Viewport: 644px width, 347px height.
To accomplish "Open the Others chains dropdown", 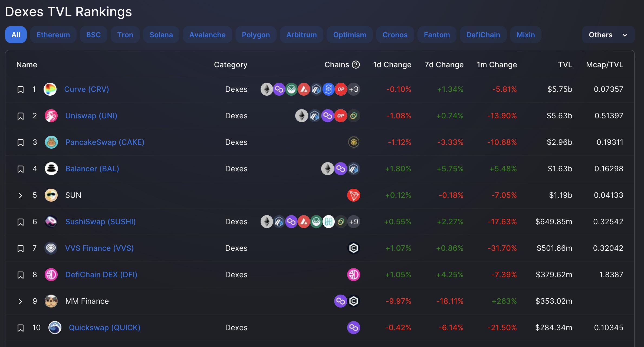I will pyautogui.click(x=608, y=35).
